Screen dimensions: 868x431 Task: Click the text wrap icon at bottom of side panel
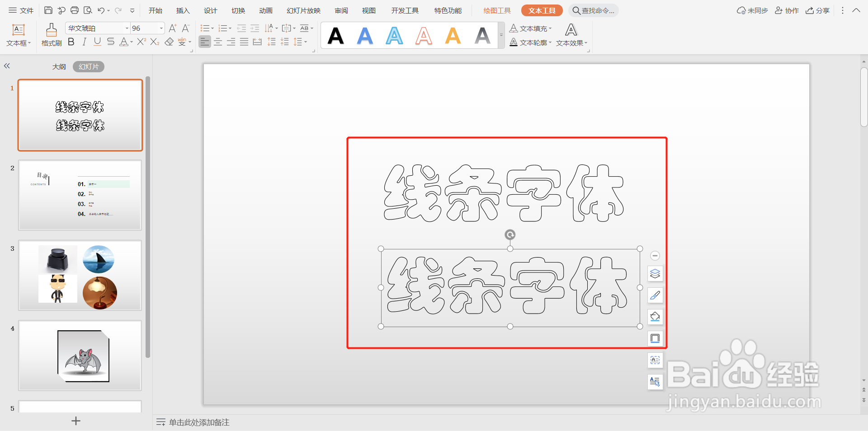[x=655, y=382]
